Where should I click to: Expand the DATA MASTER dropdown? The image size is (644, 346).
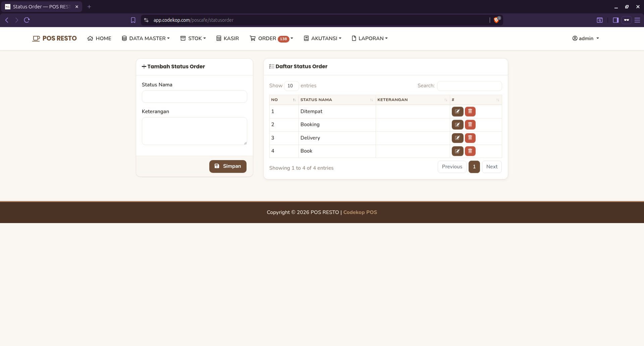[146, 39]
